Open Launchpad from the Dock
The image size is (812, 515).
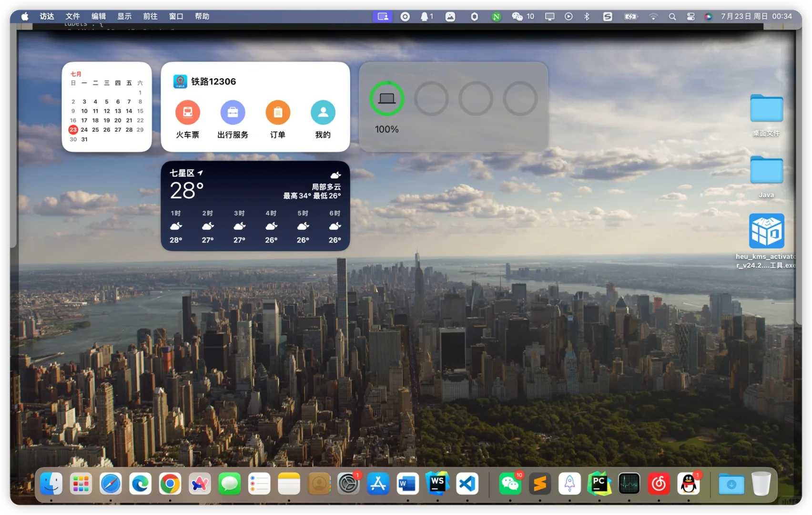point(81,484)
